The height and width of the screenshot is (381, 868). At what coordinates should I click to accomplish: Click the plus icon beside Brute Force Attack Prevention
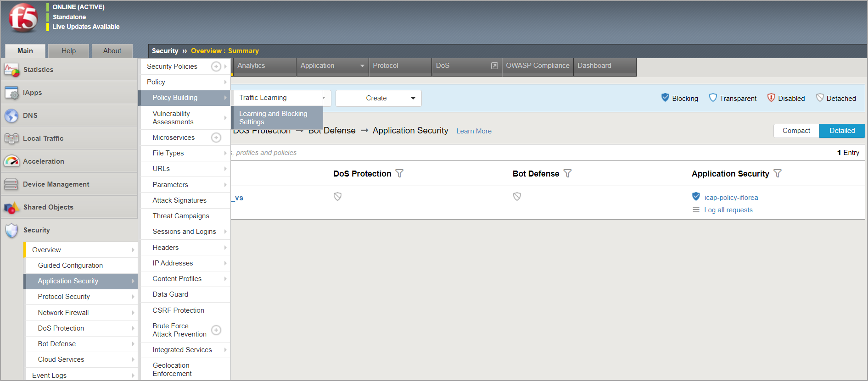[x=216, y=330]
